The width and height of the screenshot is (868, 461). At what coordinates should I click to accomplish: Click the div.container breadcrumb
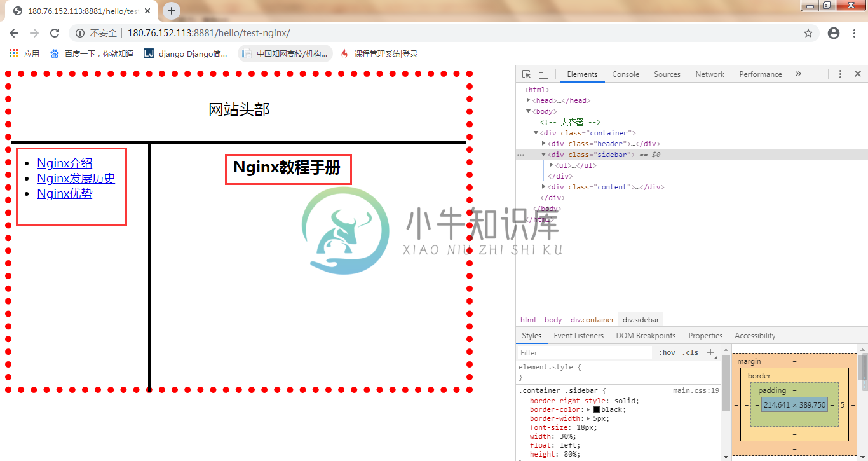[x=592, y=320]
